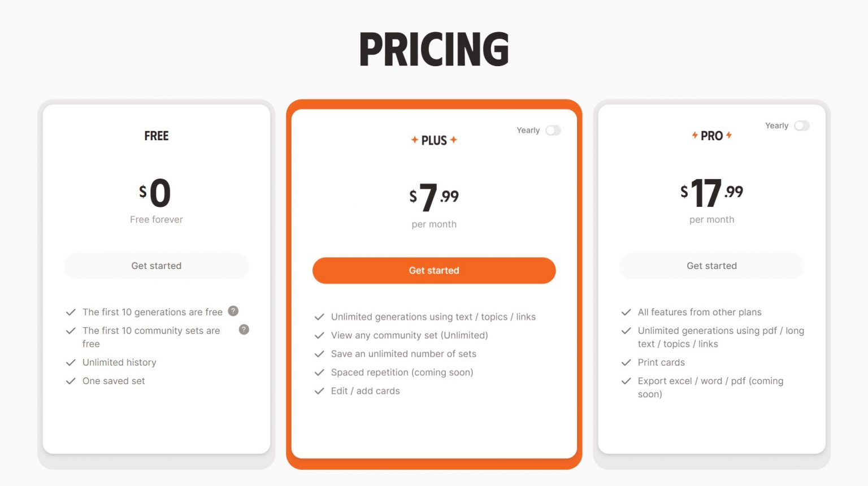Click checkmark next to Unlimited history
This screenshot has height=486, width=868.
point(71,363)
